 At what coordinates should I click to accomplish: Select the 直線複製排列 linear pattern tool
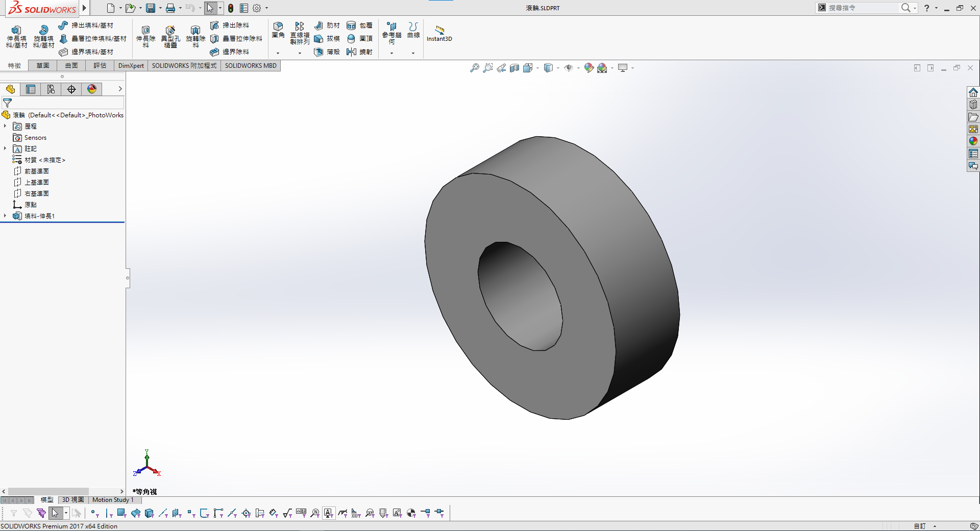tap(300, 33)
